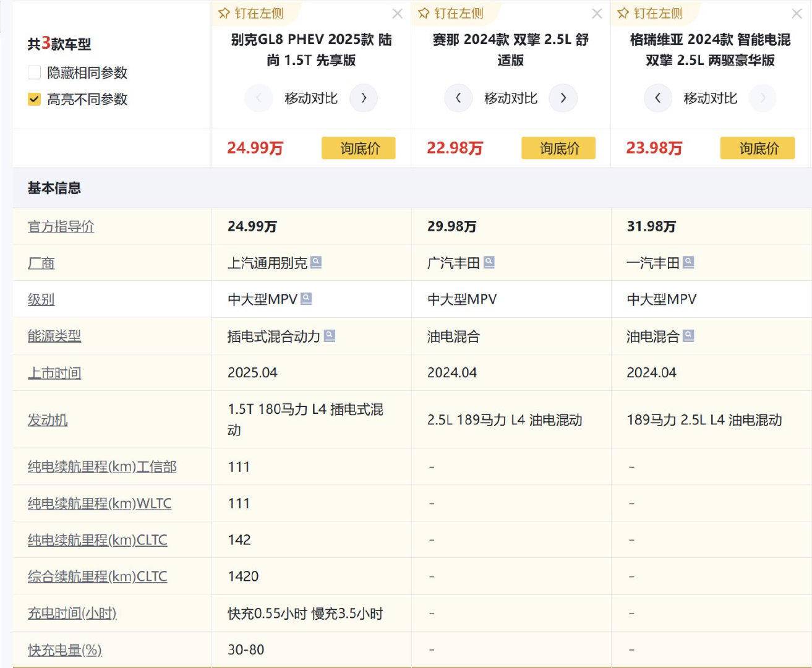Image resolution: width=812 pixels, height=668 pixels.
Task: Open the 厂商 parameter link
Action: coord(41,263)
